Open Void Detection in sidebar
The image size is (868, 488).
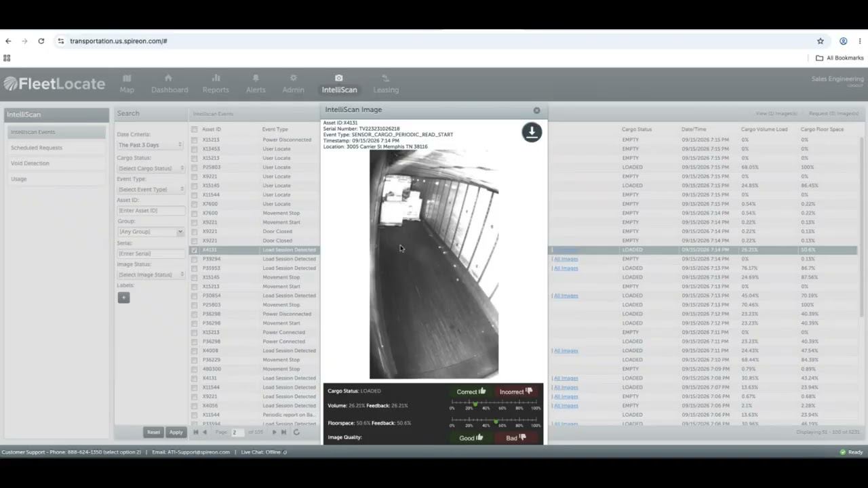click(x=56, y=163)
